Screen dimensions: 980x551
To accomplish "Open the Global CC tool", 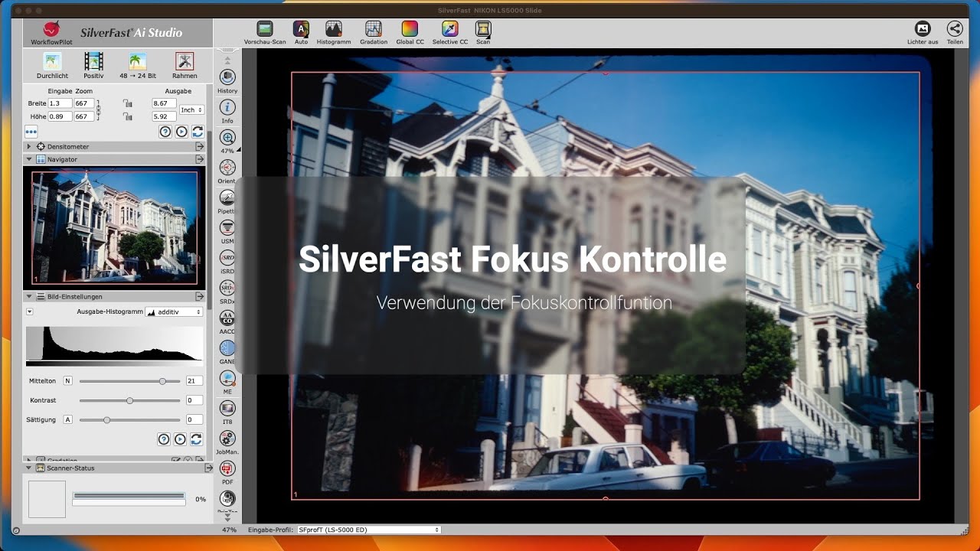I will (410, 33).
